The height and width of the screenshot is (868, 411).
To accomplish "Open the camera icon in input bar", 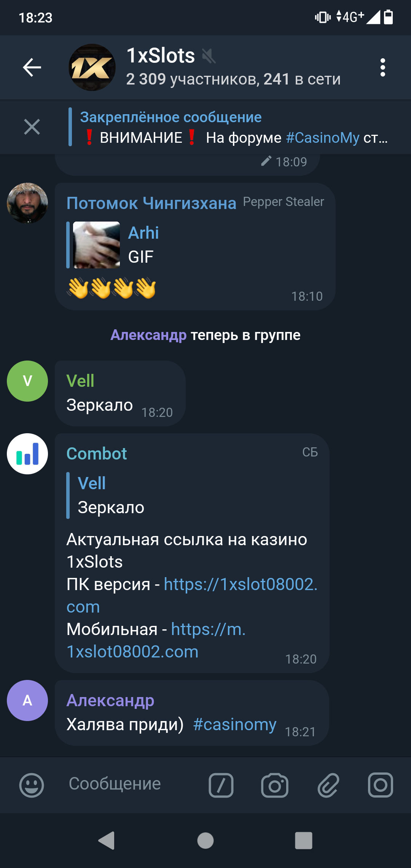I will [x=275, y=785].
